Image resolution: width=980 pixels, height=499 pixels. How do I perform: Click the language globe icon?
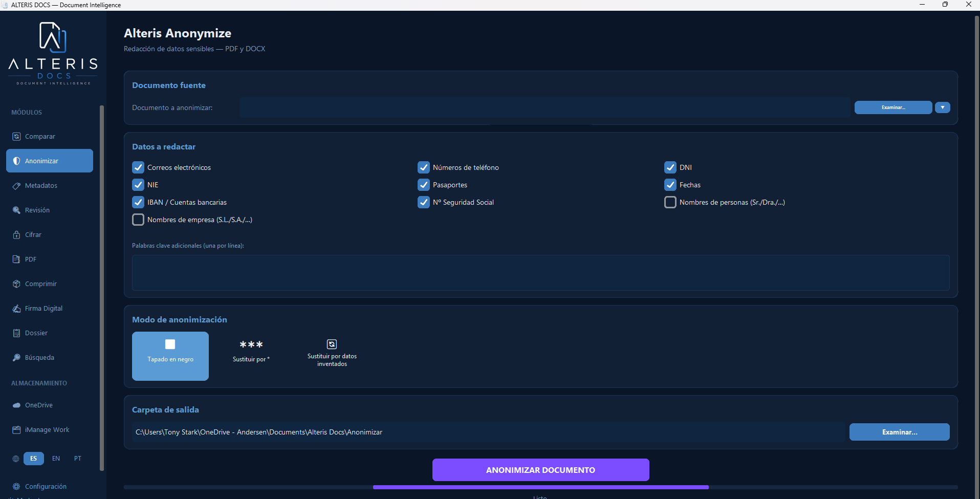[x=16, y=459]
